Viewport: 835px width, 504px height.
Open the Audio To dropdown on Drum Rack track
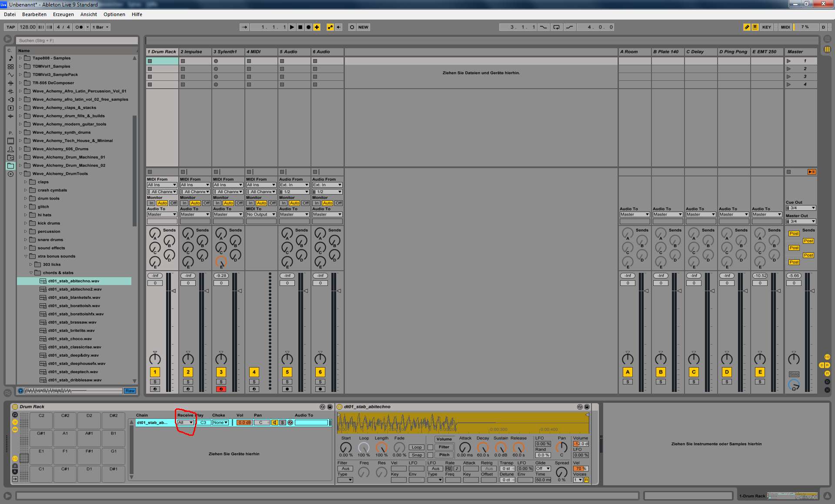161,214
